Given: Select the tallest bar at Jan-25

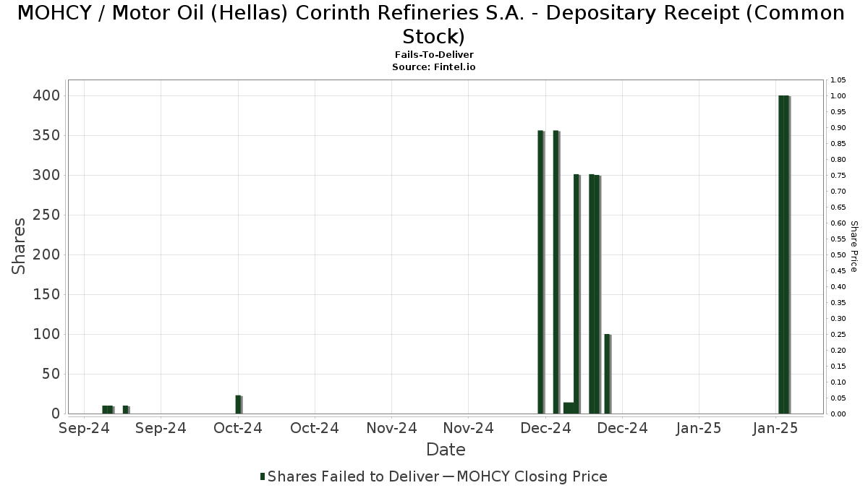Looking at the screenshot, I should [x=784, y=254].
